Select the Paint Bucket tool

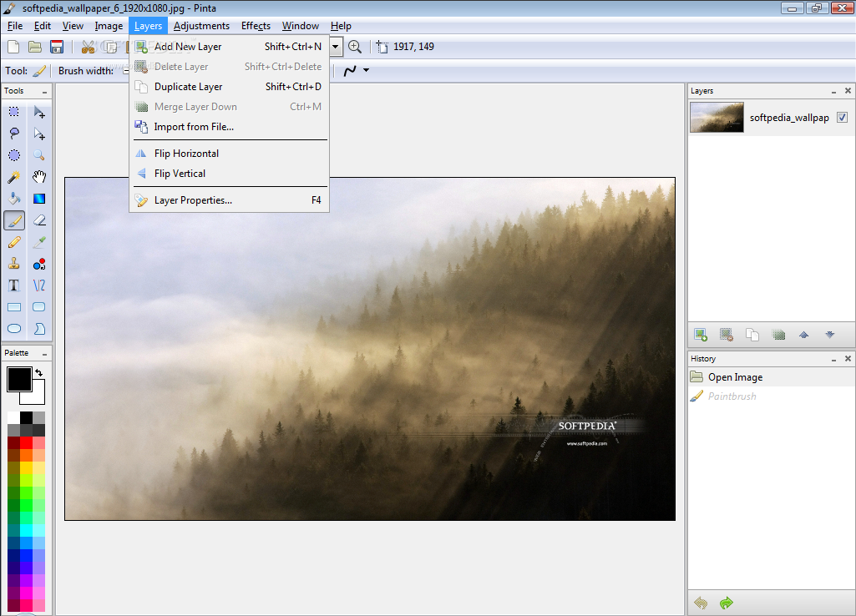click(x=14, y=199)
